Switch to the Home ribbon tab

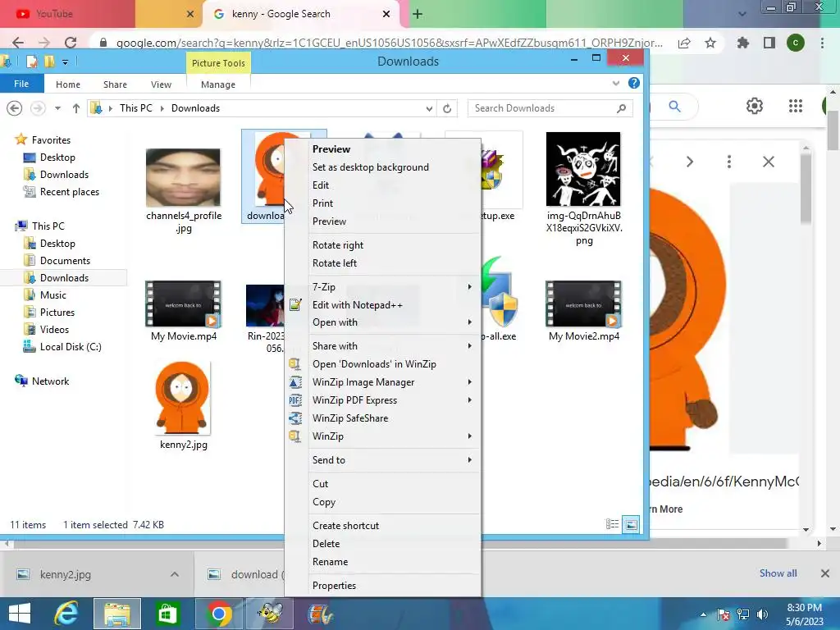[x=68, y=84]
